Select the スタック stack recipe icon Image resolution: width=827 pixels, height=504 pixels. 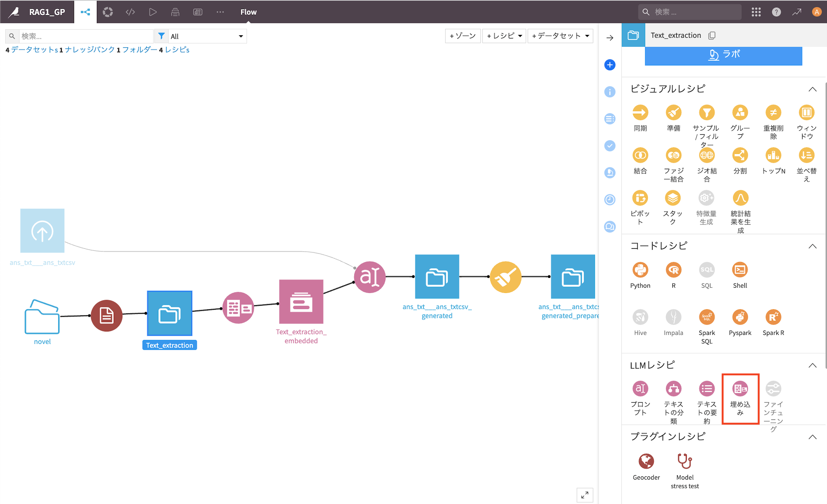[673, 198]
